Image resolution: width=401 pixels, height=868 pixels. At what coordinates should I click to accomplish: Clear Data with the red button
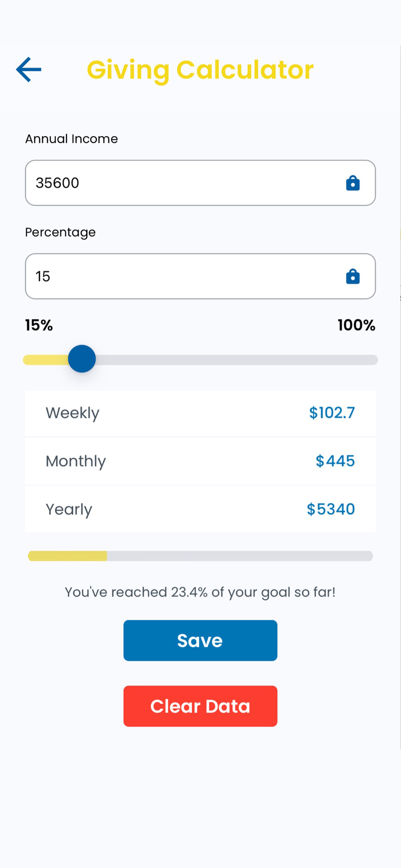(x=200, y=706)
